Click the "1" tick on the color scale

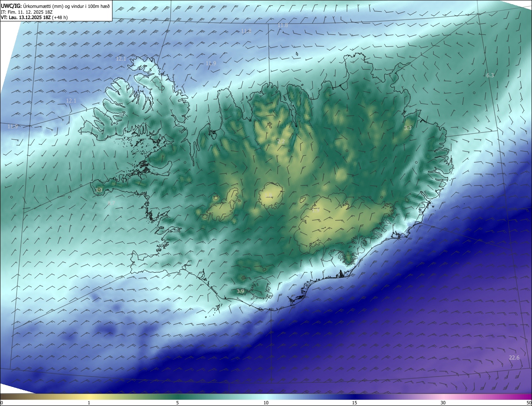(89, 403)
